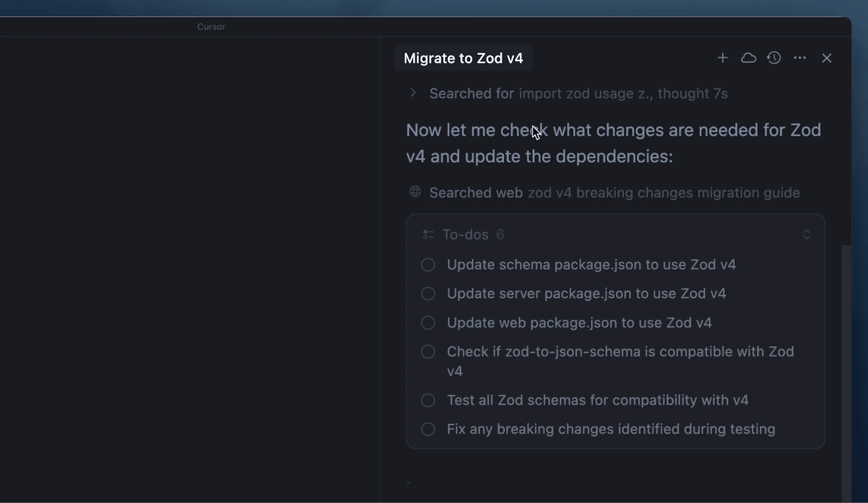Select the 'Migrate to Zod v4' chat title
The width and height of the screenshot is (868, 503).
pos(463,58)
